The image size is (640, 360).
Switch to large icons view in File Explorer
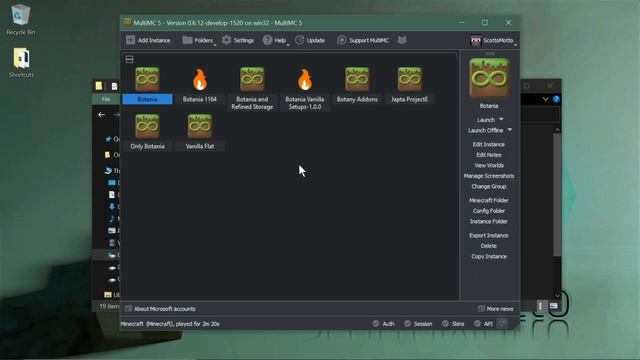(x=553, y=306)
